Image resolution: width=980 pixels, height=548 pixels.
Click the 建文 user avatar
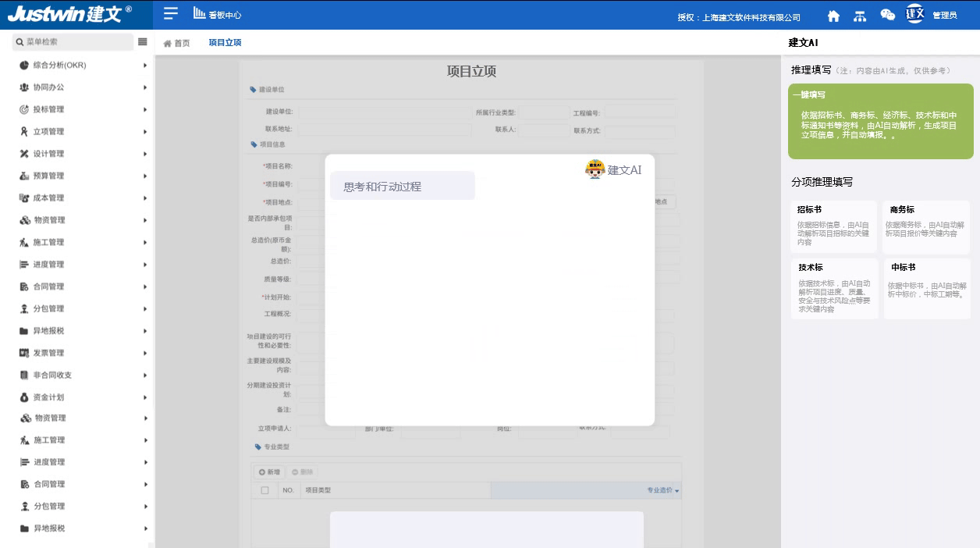[914, 14]
